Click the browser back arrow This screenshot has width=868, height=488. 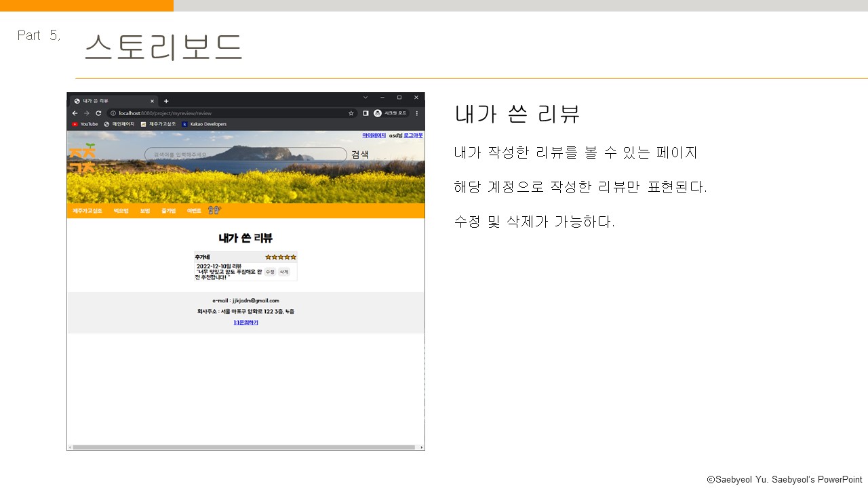[75, 113]
